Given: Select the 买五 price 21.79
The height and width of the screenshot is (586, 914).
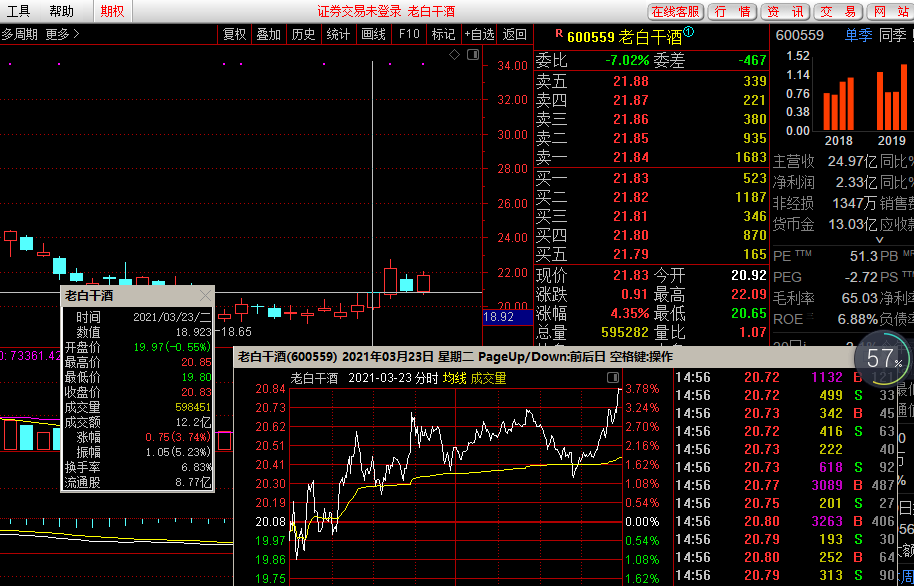Looking at the screenshot, I should coord(631,254).
